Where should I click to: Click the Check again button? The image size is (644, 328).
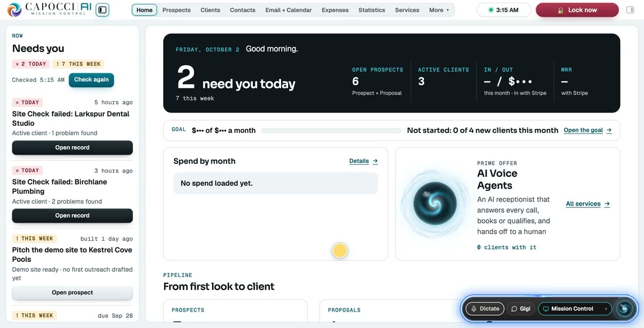click(91, 80)
